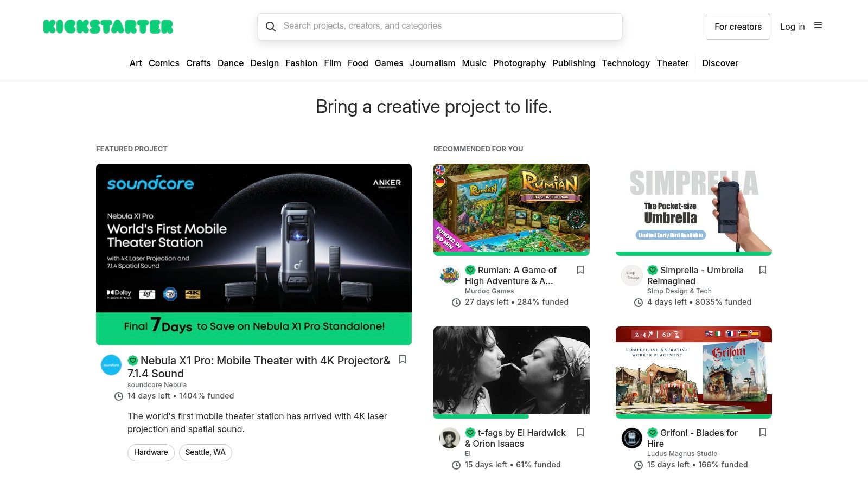Click the verified badge next to Nebula X1 Pro

[x=132, y=359]
